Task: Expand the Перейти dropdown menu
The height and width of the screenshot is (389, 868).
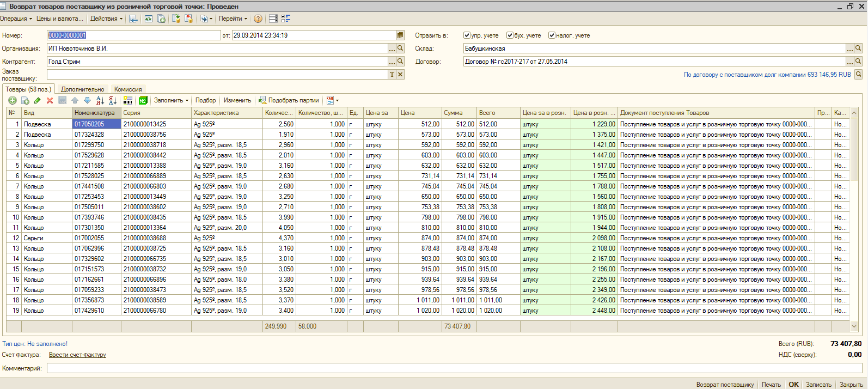Action: coord(233,19)
